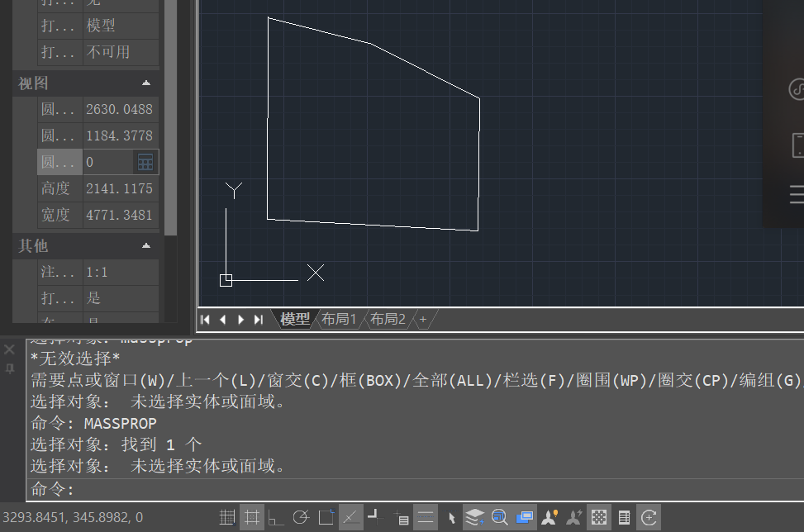Collapse the 视图 section
804x532 pixels.
(146, 83)
